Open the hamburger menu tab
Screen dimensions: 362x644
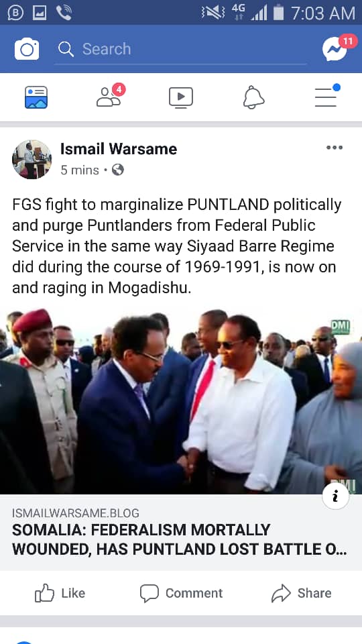tap(326, 96)
